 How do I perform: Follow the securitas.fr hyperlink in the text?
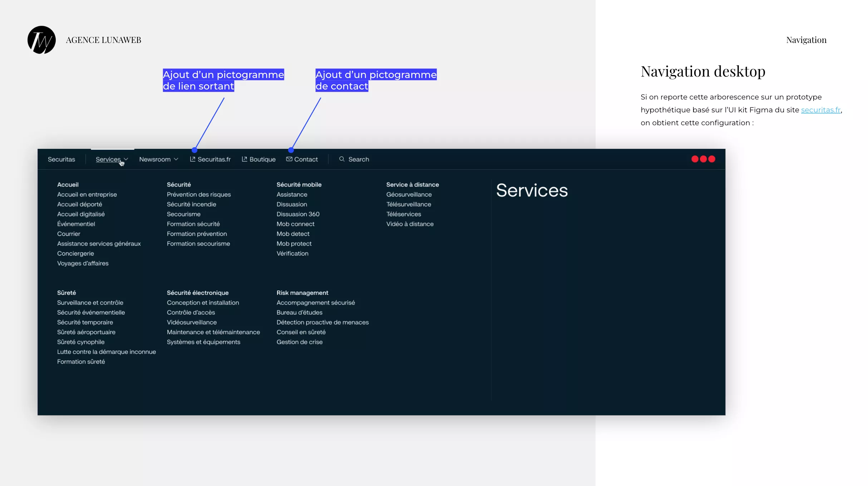tap(821, 110)
